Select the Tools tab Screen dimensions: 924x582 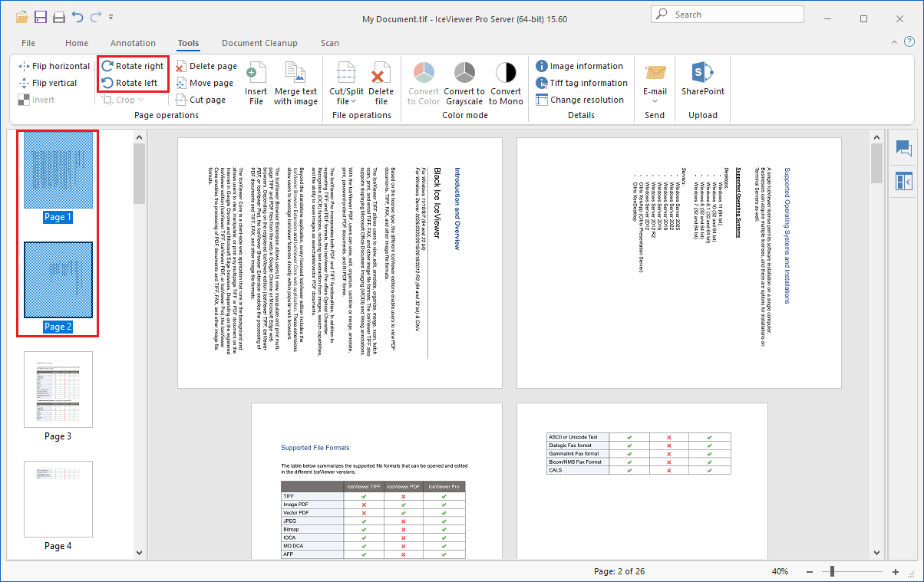tap(188, 43)
